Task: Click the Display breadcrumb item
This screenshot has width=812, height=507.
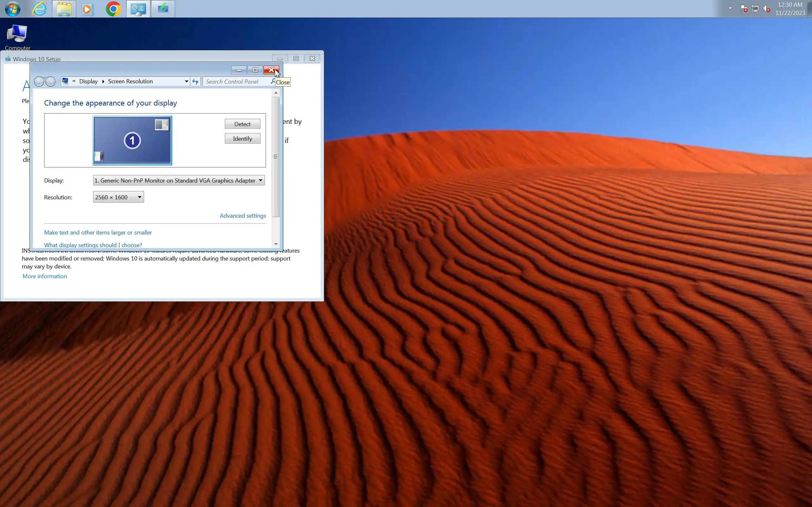Action: click(x=88, y=81)
